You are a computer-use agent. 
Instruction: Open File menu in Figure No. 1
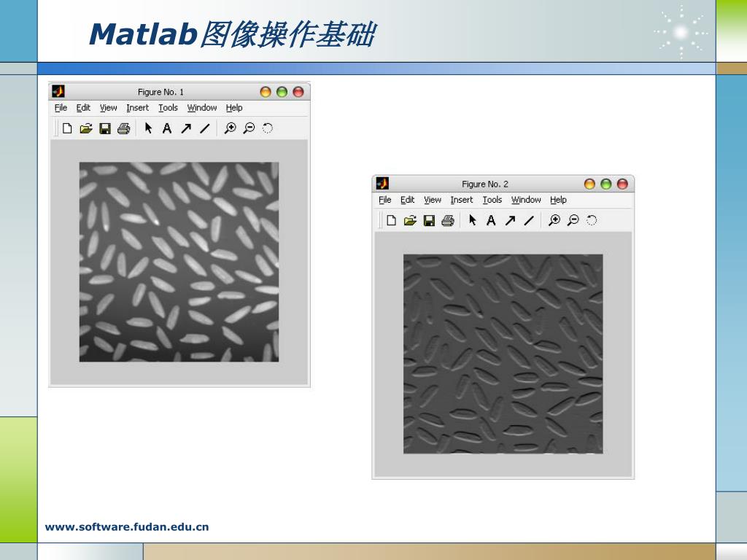point(61,108)
